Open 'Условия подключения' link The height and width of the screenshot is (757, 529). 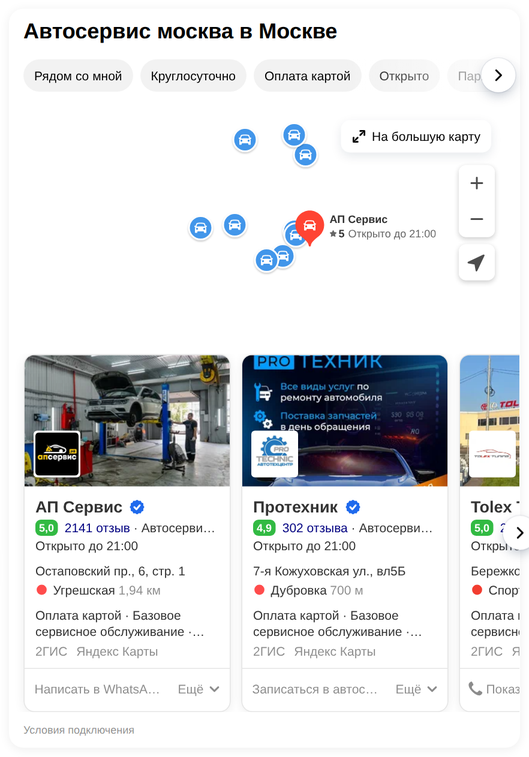click(x=79, y=730)
